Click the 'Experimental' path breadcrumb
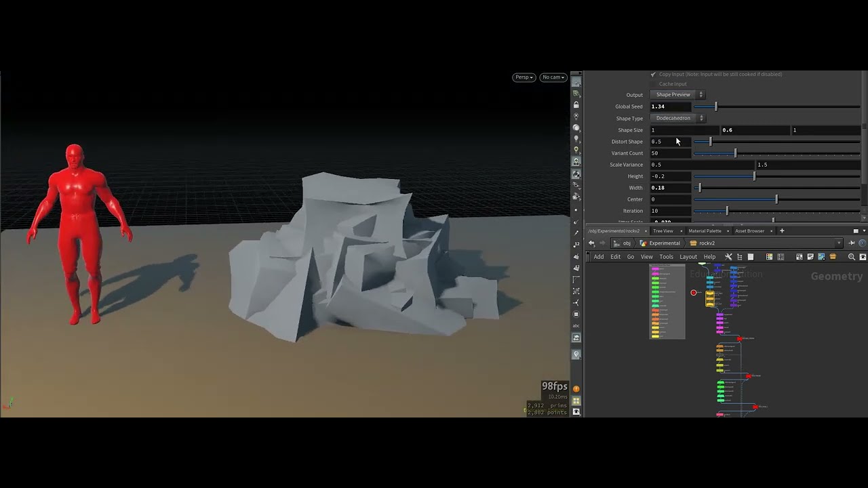This screenshot has width=868, height=488. tap(660, 243)
